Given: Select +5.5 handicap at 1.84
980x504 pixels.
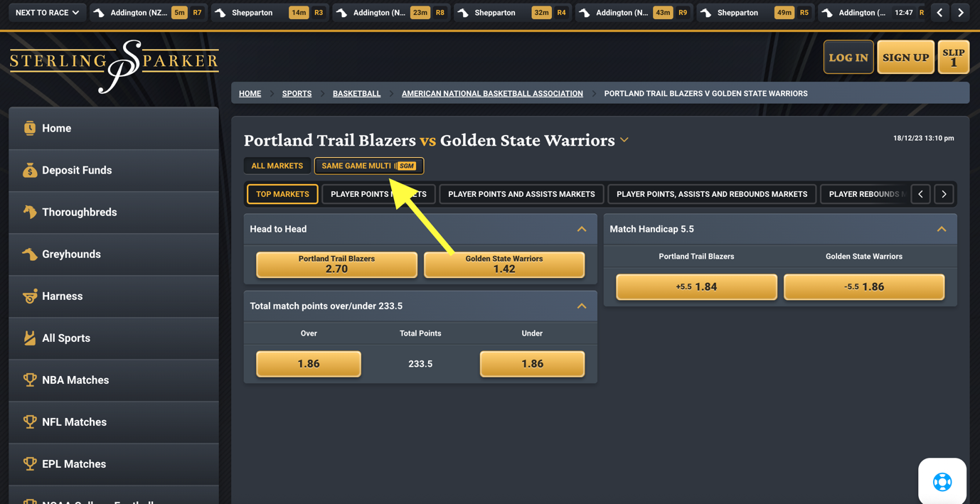Looking at the screenshot, I should [696, 286].
